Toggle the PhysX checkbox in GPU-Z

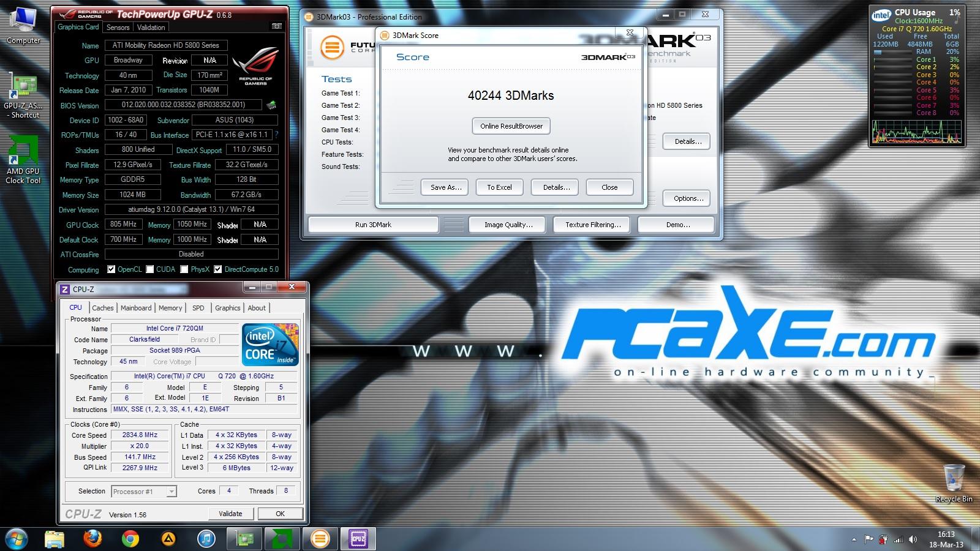coord(184,269)
